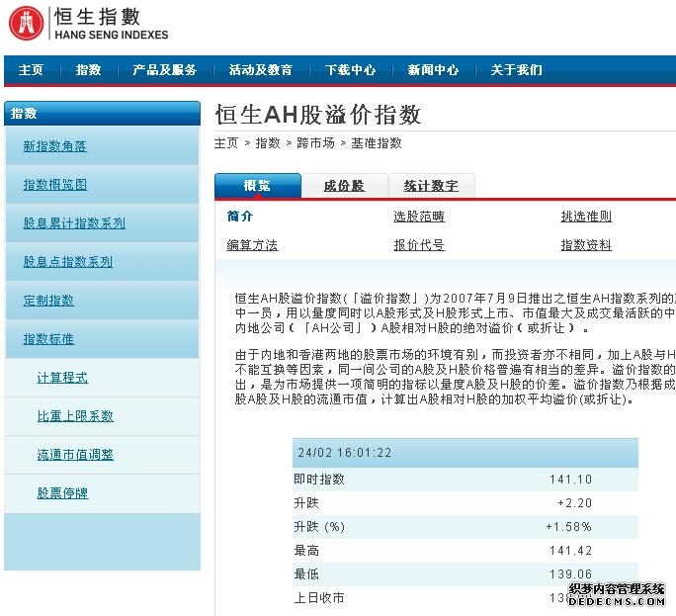Click the 升跌 value +2.20
676x616 pixels.
[x=574, y=503]
